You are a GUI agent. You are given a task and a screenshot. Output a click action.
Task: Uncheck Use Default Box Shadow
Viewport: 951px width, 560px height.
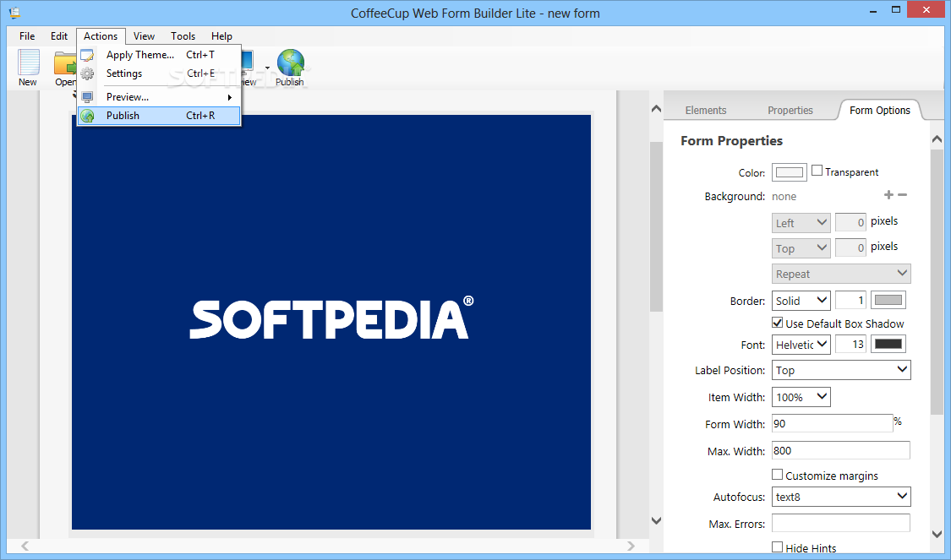click(778, 323)
